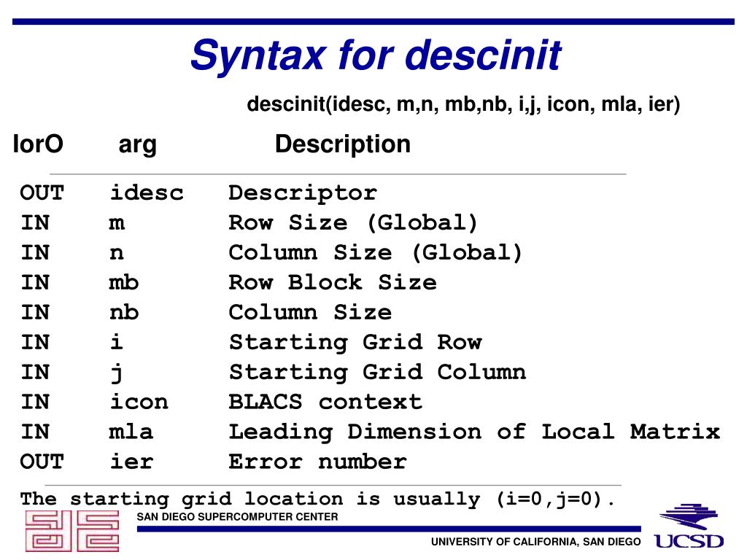Click the 'arg' column header

click(137, 145)
